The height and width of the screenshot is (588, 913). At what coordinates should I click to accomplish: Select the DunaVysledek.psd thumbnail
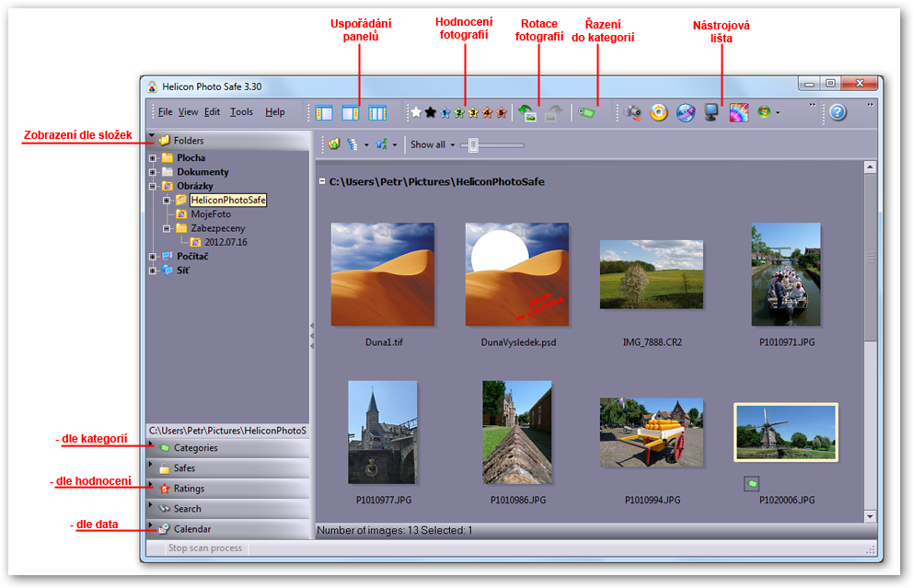517,274
